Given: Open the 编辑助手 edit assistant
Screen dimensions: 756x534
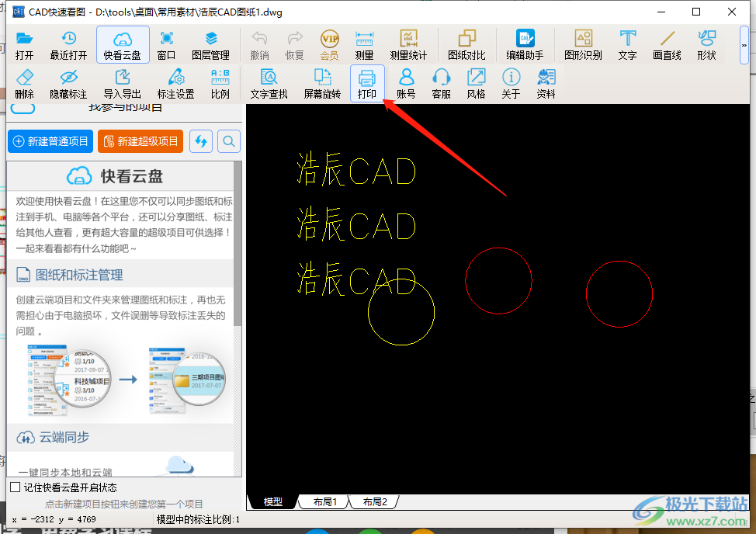Looking at the screenshot, I should pyautogui.click(x=525, y=45).
